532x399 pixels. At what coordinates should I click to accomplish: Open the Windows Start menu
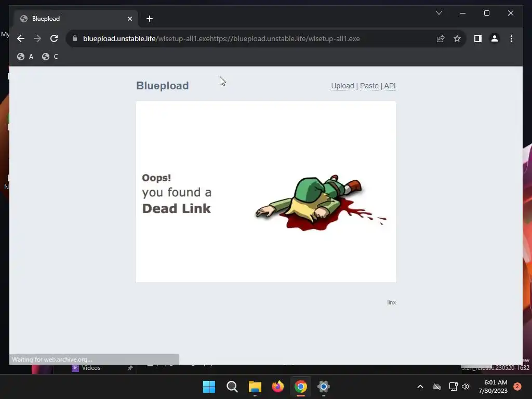click(209, 387)
